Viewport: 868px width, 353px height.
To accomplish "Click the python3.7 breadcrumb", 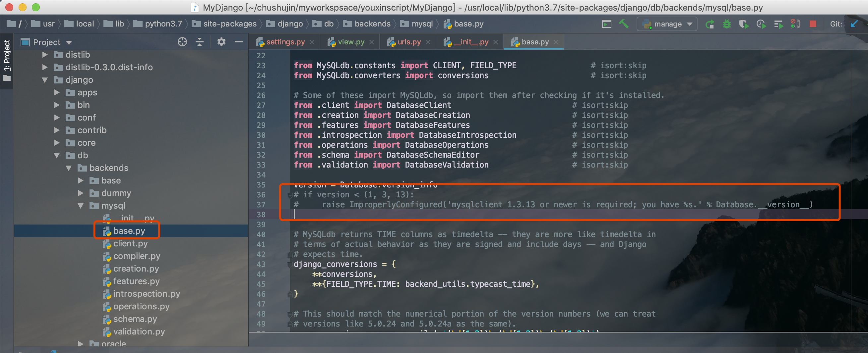I will pyautogui.click(x=158, y=24).
